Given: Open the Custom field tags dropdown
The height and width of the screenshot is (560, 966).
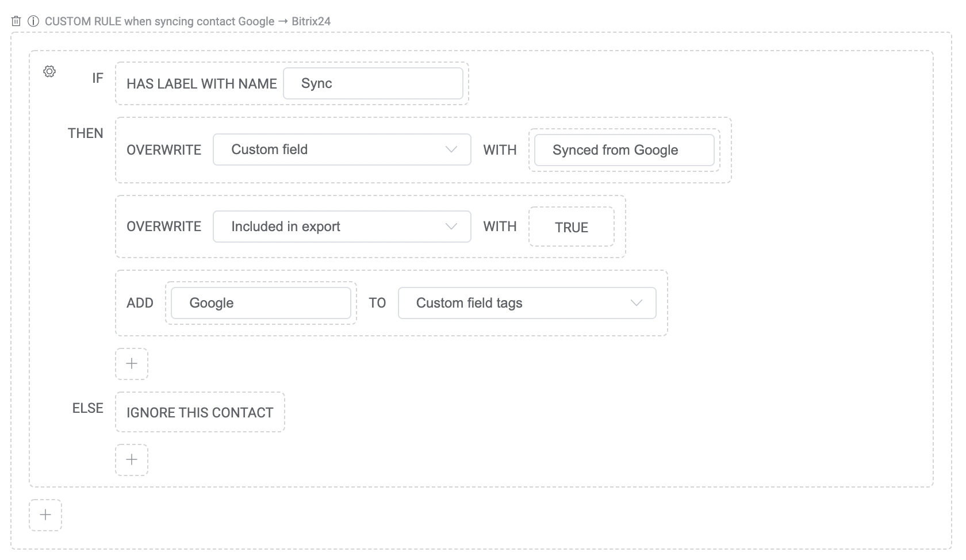Looking at the screenshot, I should coord(527,303).
